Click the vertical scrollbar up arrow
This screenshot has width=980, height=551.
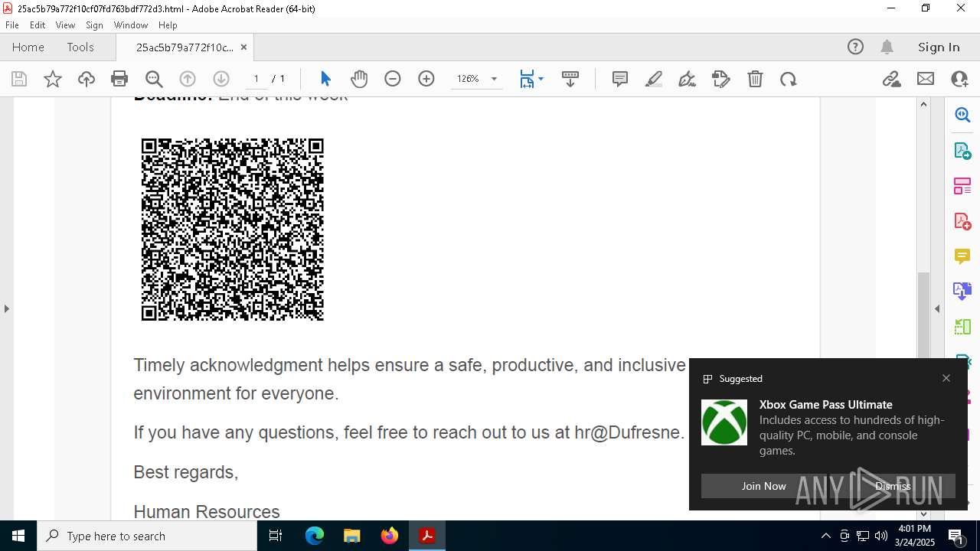click(923, 104)
